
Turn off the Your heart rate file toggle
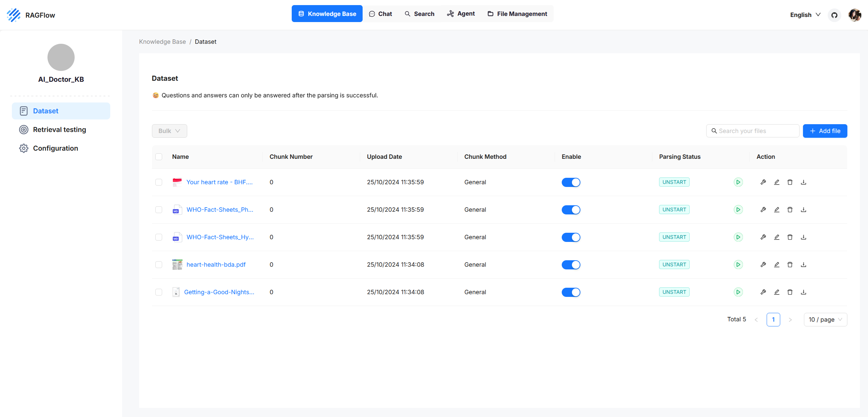click(571, 182)
